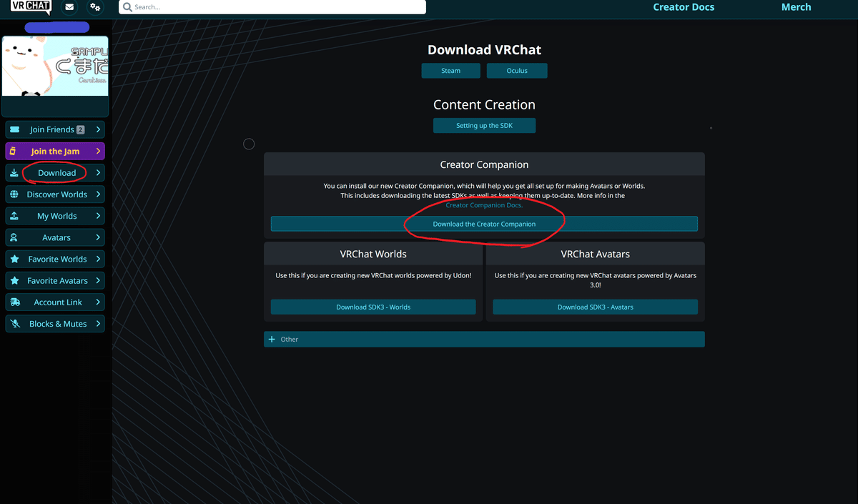Click the My Worlds upload icon
The image size is (858, 504).
14,215
